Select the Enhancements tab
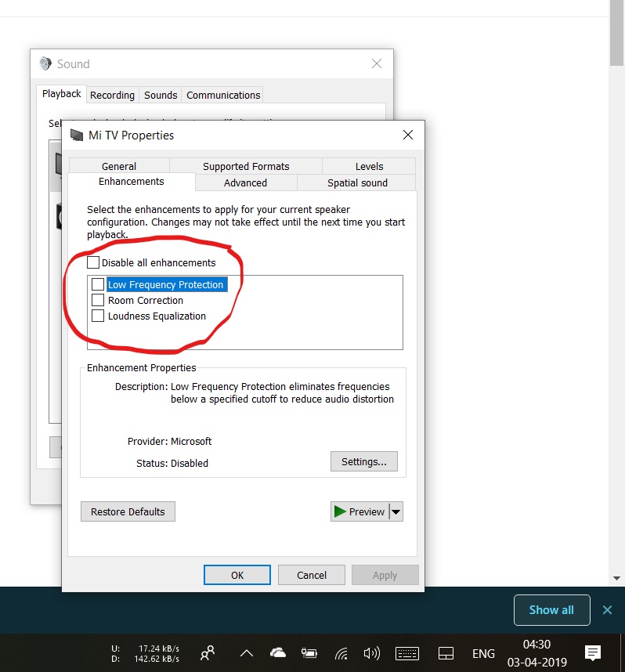Screen dimensions: 625x672 tap(131, 182)
